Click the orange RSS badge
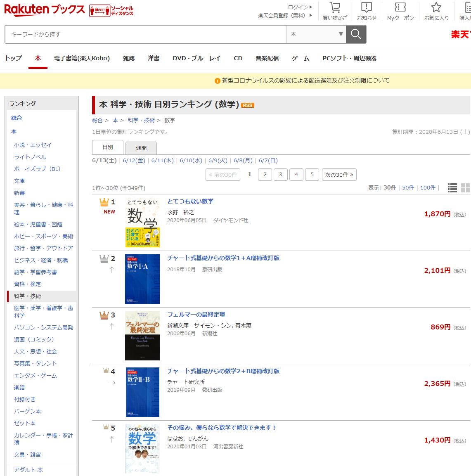The height and width of the screenshot is (476, 471). pos(248,105)
